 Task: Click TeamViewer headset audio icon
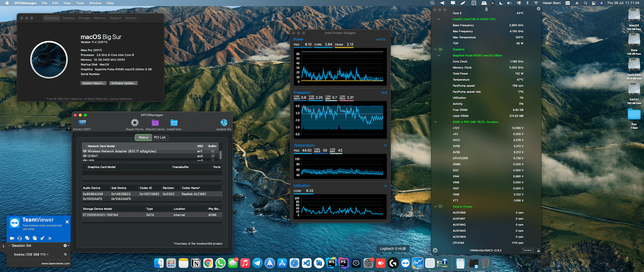19,238
